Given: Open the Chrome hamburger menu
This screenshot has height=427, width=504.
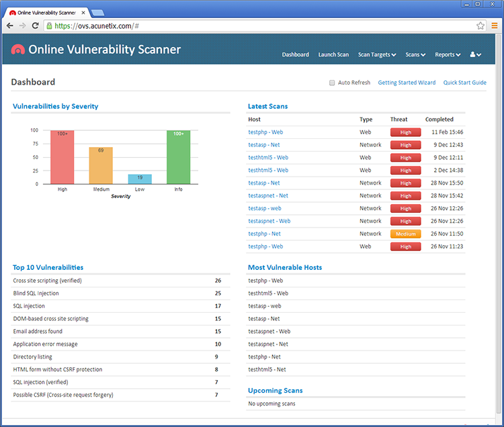Looking at the screenshot, I should pyautogui.click(x=495, y=26).
